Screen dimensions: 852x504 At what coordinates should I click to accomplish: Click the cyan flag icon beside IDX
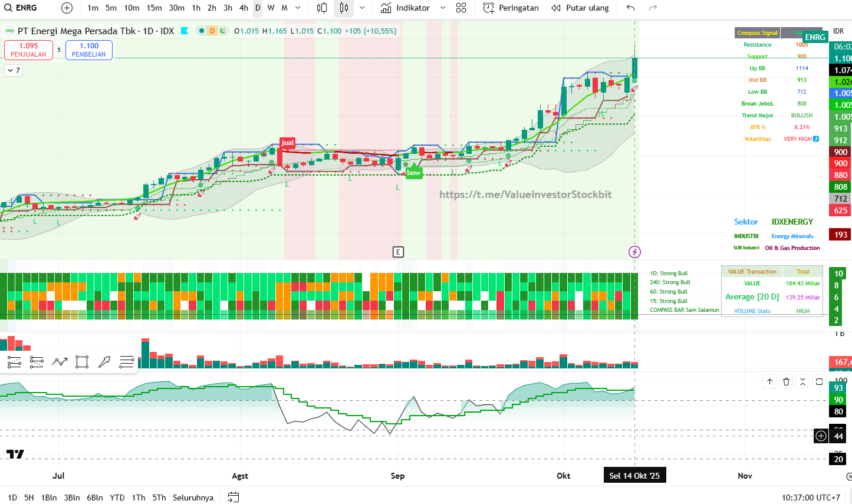[x=185, y=31]
